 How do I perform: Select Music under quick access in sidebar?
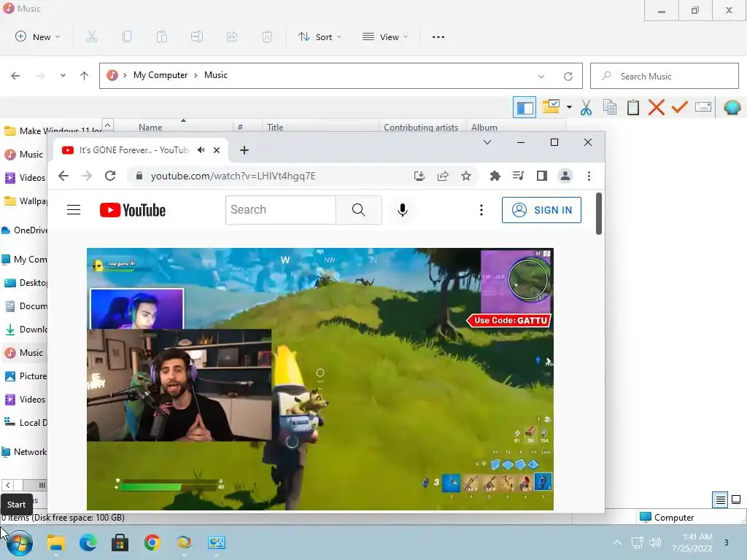coord(24,155)
